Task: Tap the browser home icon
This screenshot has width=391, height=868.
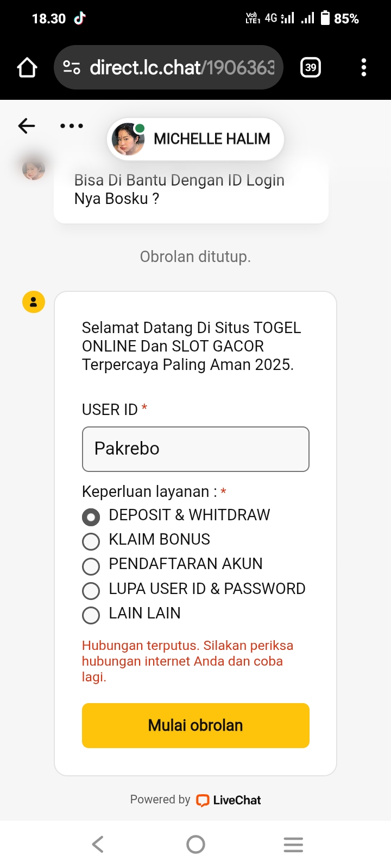Action: (x=27, y=68)
